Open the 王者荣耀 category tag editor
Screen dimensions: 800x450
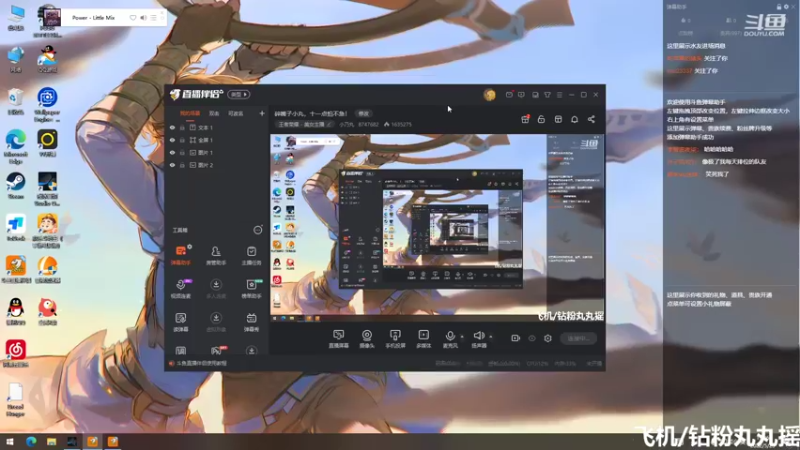tap(305, 124)
